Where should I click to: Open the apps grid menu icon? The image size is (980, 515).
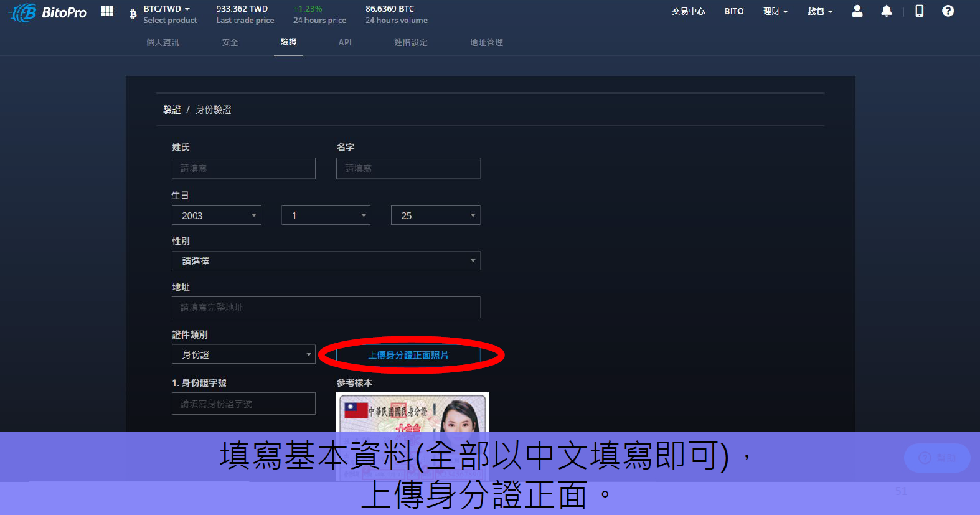tap(107, 11)
